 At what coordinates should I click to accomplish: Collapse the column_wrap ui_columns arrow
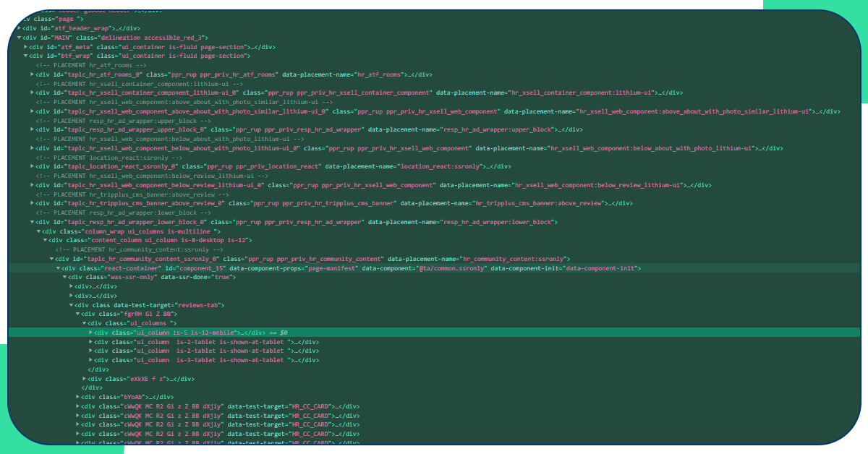(39, 231)
